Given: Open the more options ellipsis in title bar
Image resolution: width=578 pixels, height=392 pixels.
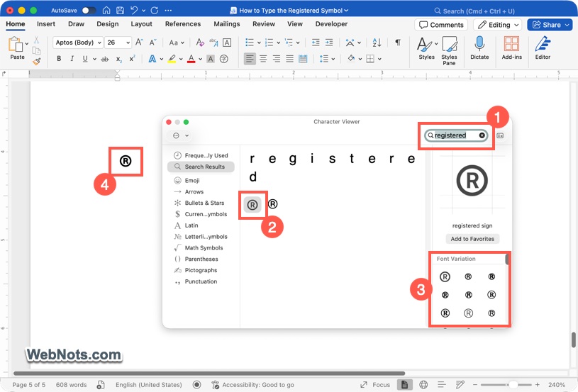Looking at the screenshot, I should click(168, 11).
